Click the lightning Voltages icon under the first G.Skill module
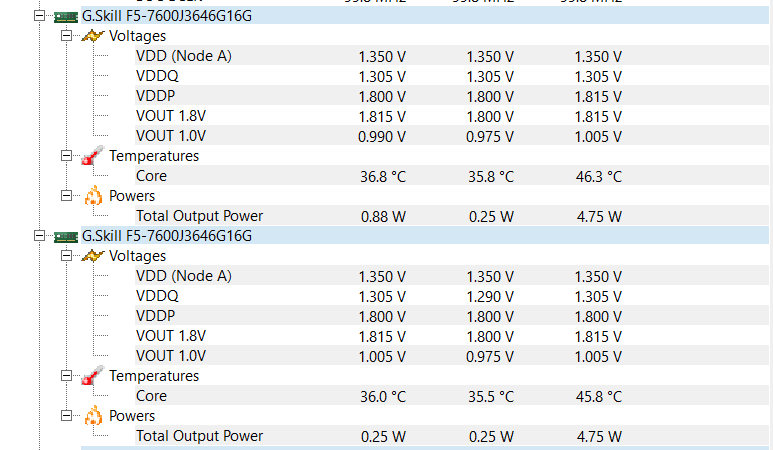The image size is (773, 450). tap(93, 36)
